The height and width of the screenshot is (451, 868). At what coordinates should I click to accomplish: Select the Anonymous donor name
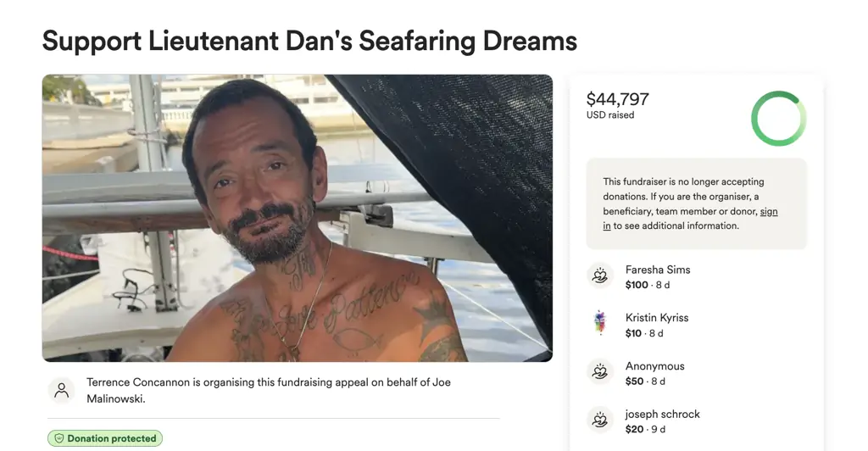coord(654,366)
